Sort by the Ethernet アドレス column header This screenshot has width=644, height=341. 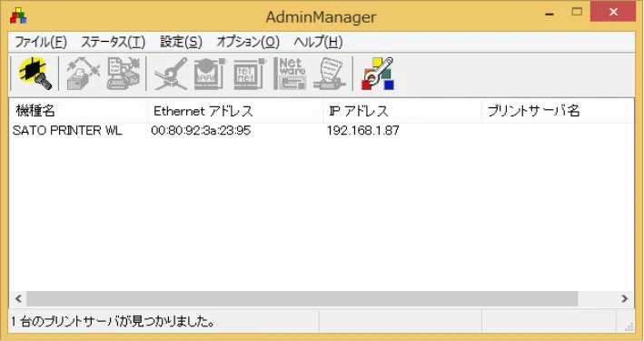pyautogui.click(x=236, y=111)
